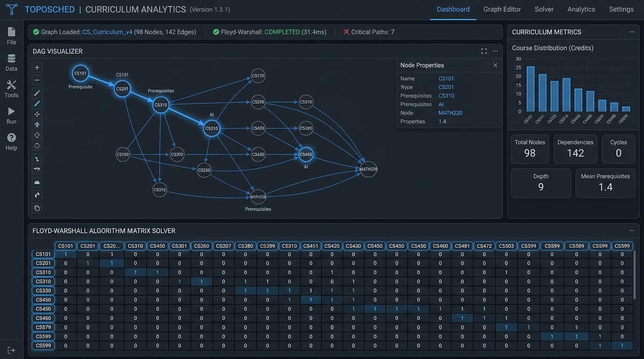Open the Settings tab
Image resolution: width=644 pixels, height=359 pixels.
click(621, 9)
